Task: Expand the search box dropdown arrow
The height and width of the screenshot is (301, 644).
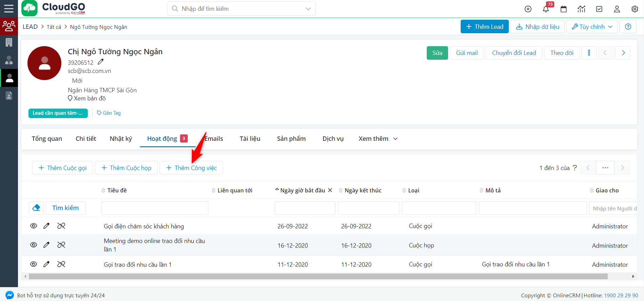Action: click(308, 9)
